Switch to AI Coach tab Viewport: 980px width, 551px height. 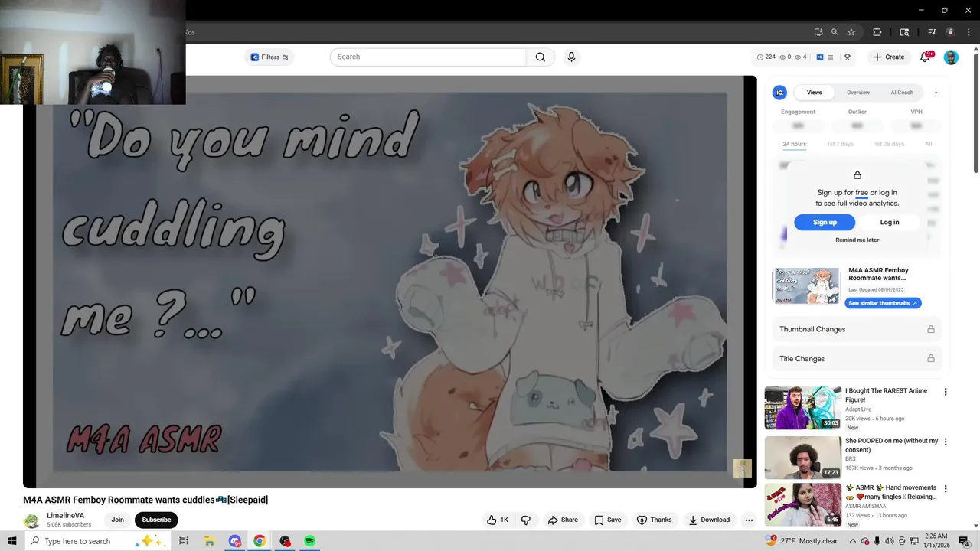pyautogui.click(x=902, y=93)
